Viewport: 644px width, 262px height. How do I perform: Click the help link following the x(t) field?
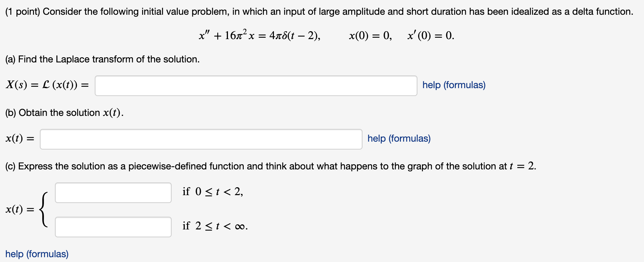click(398, 139)
